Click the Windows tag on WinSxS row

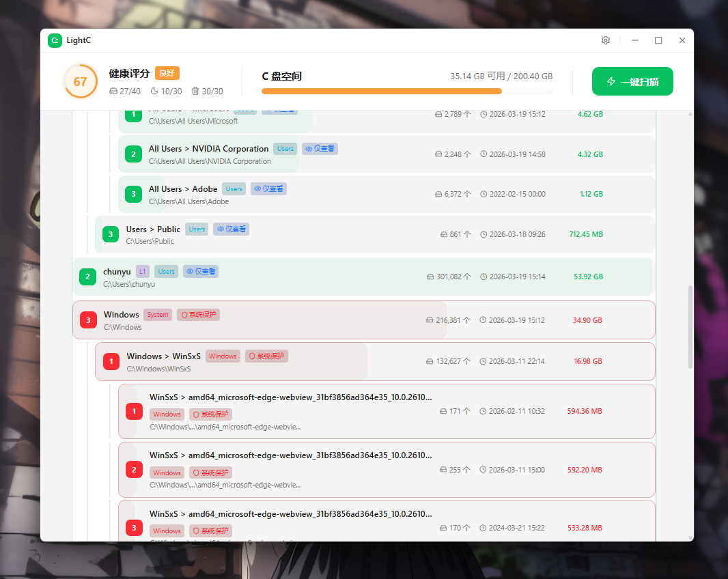pos(223,356)
